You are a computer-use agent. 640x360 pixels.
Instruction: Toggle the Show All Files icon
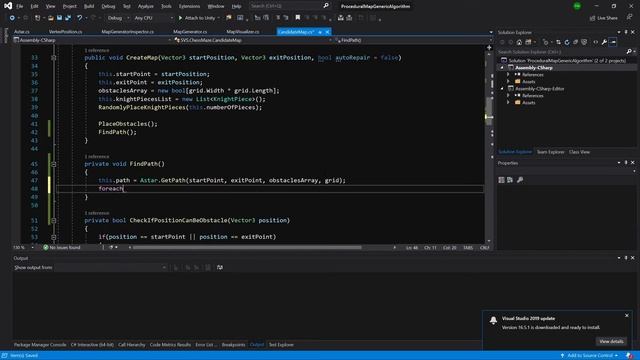[x=584, y=42]
